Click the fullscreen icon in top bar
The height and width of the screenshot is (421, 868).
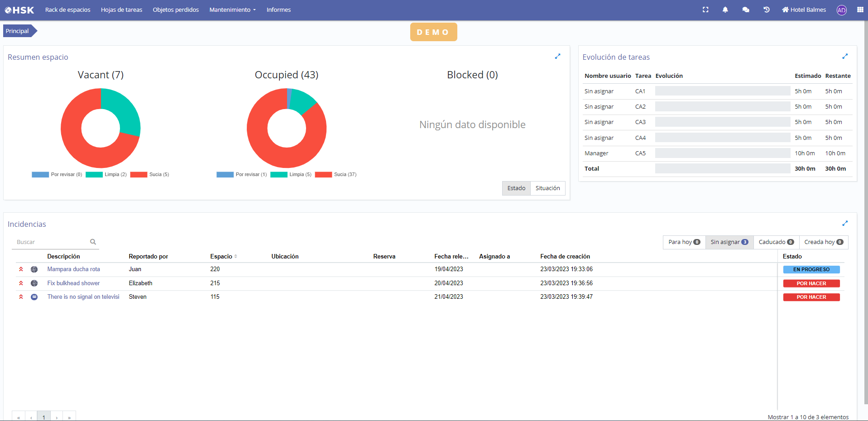(705, 10)
